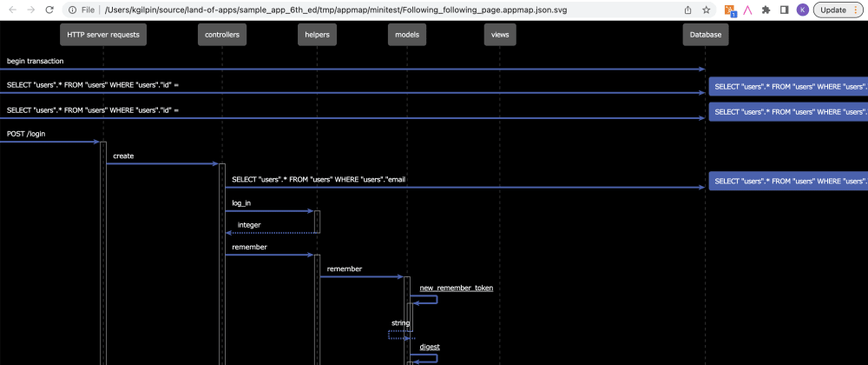868x365 pixels.
Task: Click the blue SELECT note beside the email query
Action: [x=788, y=181]
